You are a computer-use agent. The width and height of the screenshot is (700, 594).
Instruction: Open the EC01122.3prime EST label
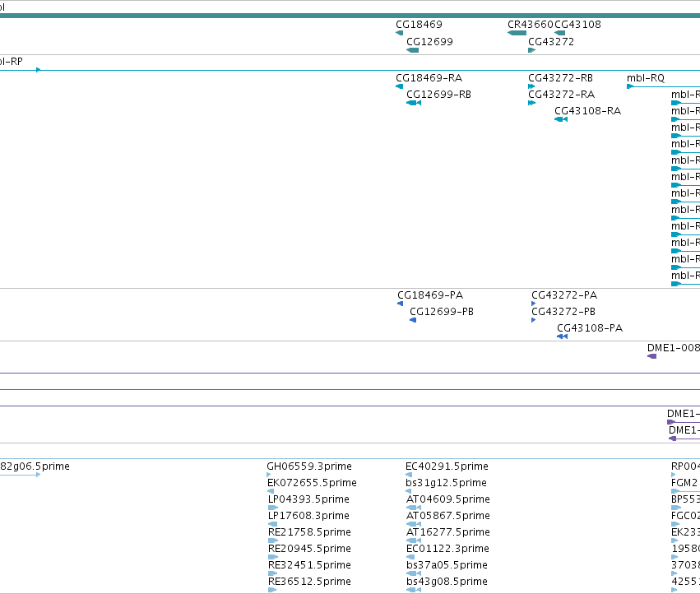coord(447,549)
